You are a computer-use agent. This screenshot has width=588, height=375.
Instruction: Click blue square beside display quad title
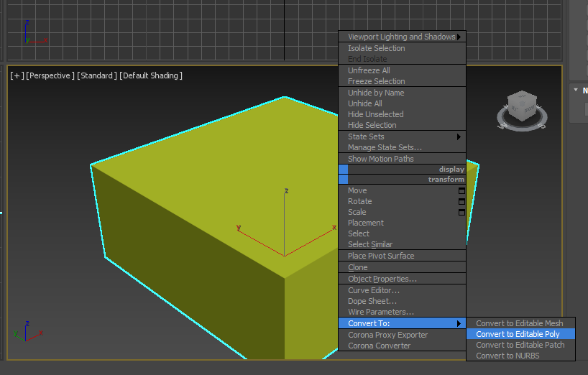point(343,169)
